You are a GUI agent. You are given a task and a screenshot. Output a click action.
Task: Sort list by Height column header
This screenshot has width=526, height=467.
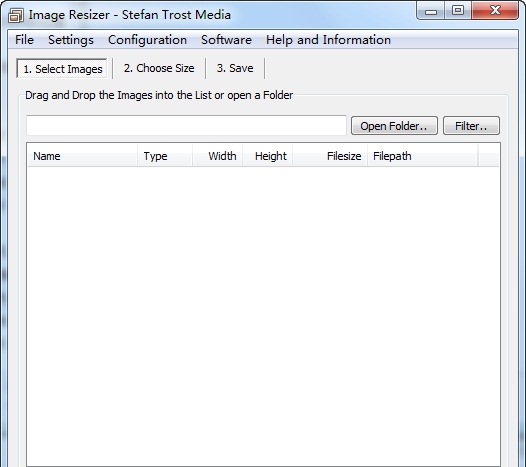[267, 156]
